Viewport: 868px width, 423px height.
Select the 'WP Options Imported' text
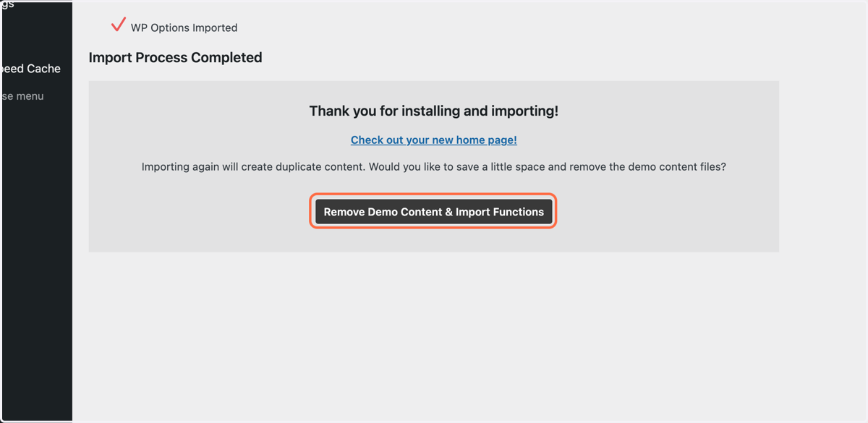[184, 28]
